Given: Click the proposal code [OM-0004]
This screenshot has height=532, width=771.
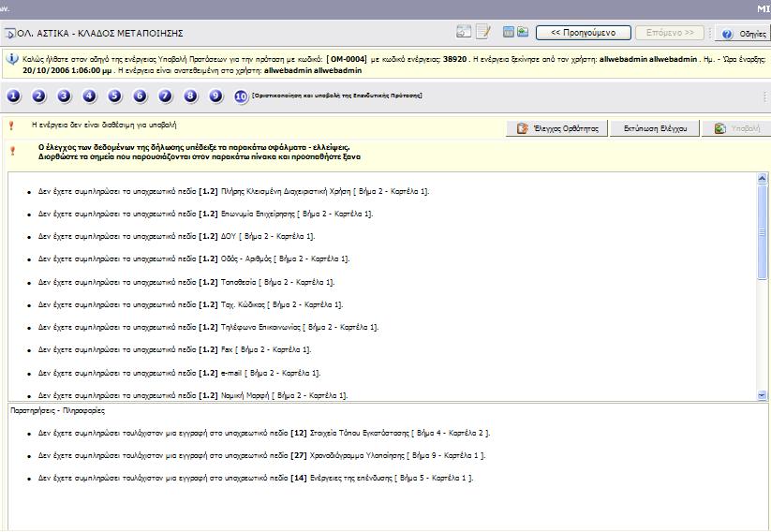Looking at the screenshot, I should (x=347, y=59).
